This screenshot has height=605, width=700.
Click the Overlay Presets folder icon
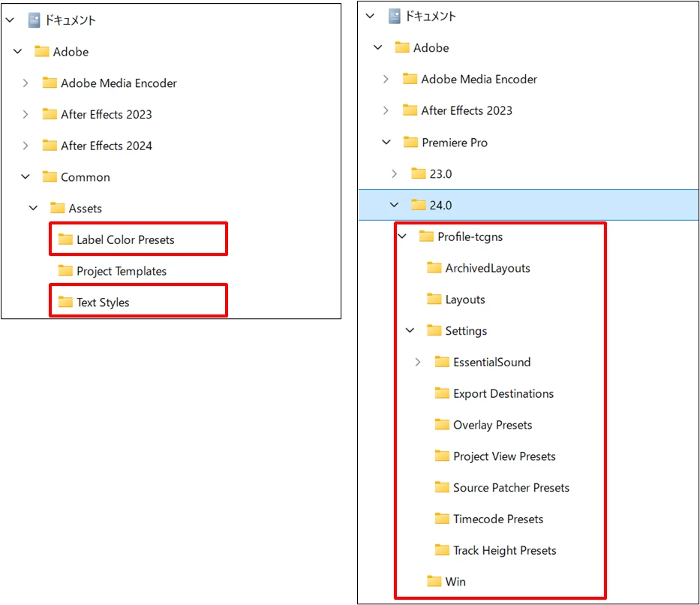pyautogui.click(x=442, y=425)
